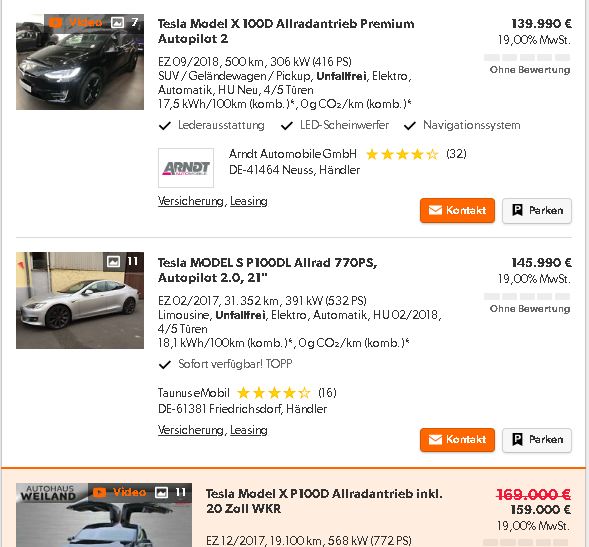
Task: Contact seller of the Tesla Model S P100DL
Action: click(x=457, y=440)
